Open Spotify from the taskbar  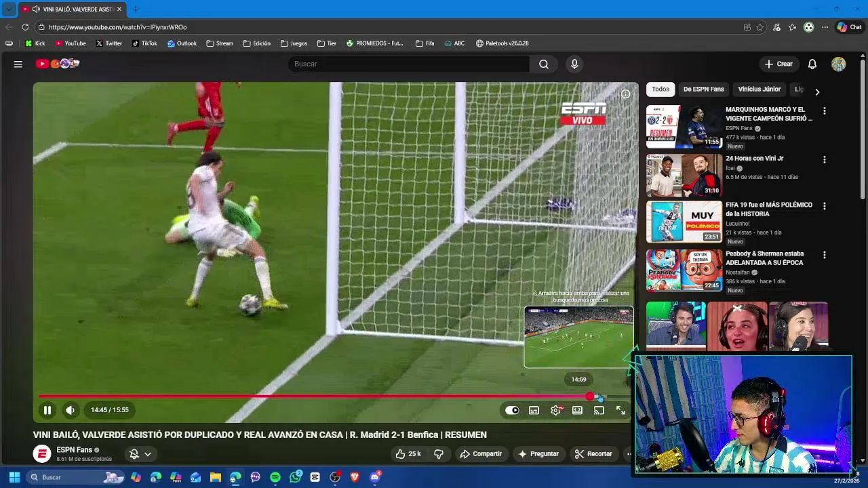click(x=275, y=477)
